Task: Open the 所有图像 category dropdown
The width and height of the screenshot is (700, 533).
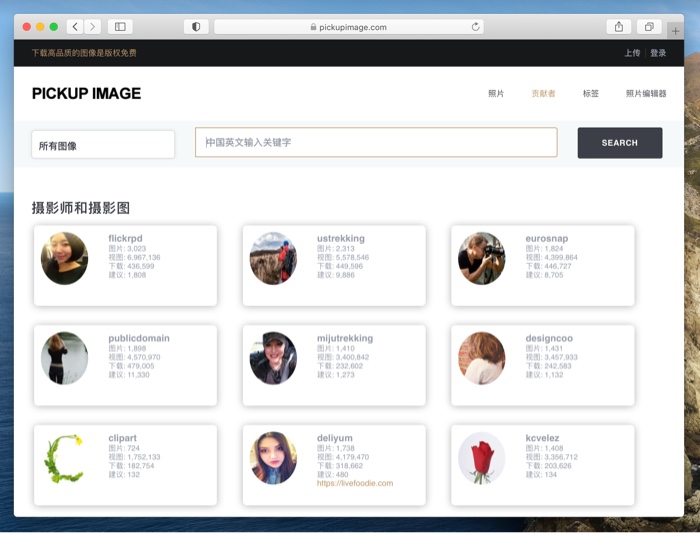Action: click(x=103, y=145)
